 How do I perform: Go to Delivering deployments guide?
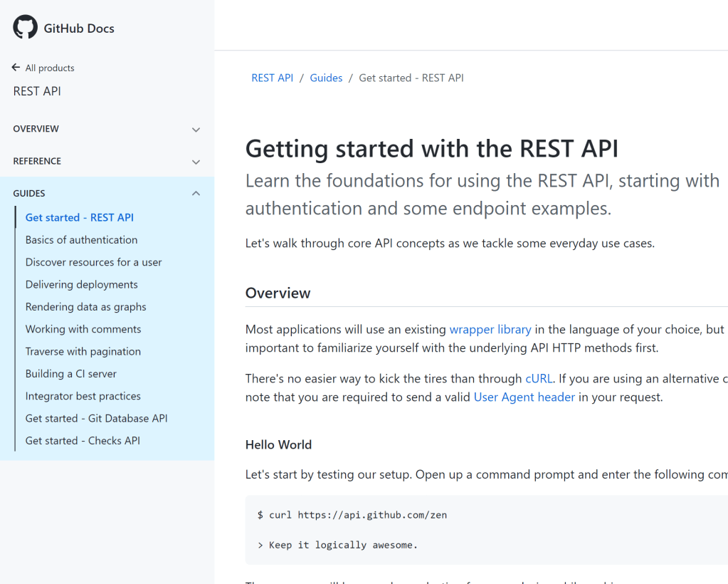point(81,284)
